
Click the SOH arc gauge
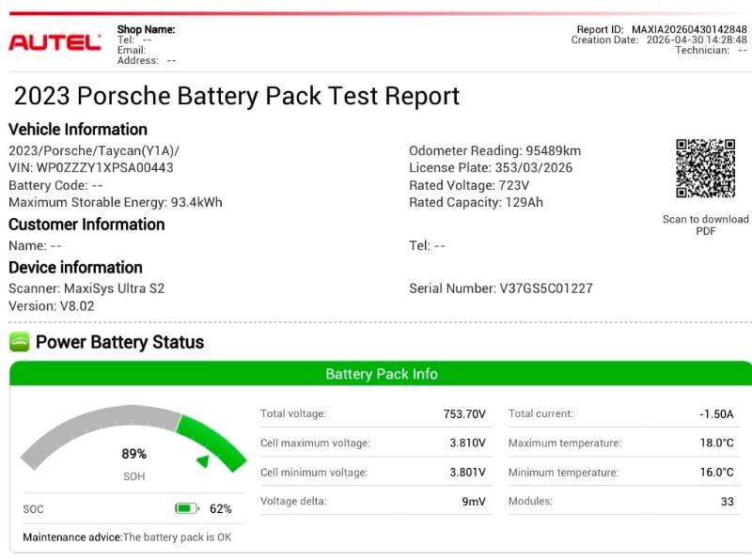(x=133, y=437)
